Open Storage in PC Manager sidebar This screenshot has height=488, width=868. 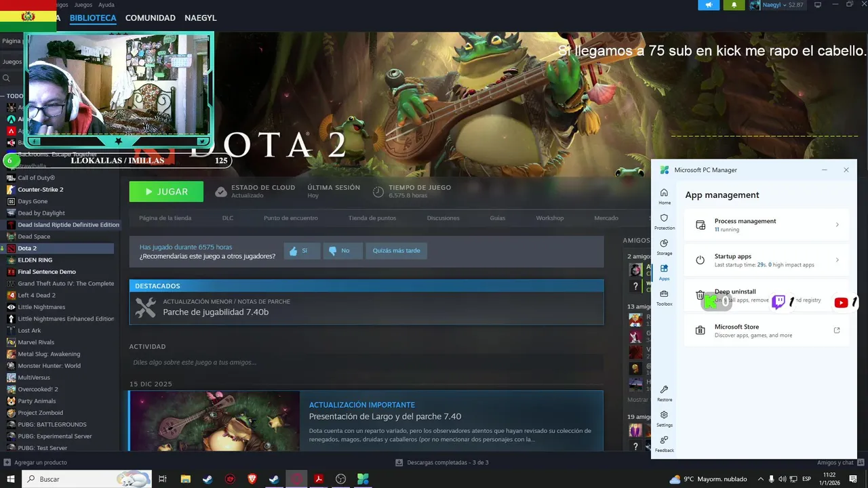point(665,247)
